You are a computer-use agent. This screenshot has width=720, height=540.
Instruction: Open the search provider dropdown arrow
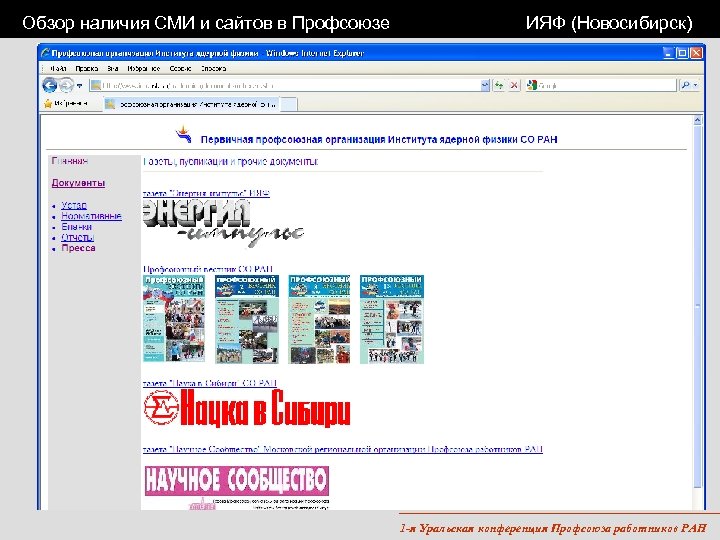point(695,85)
